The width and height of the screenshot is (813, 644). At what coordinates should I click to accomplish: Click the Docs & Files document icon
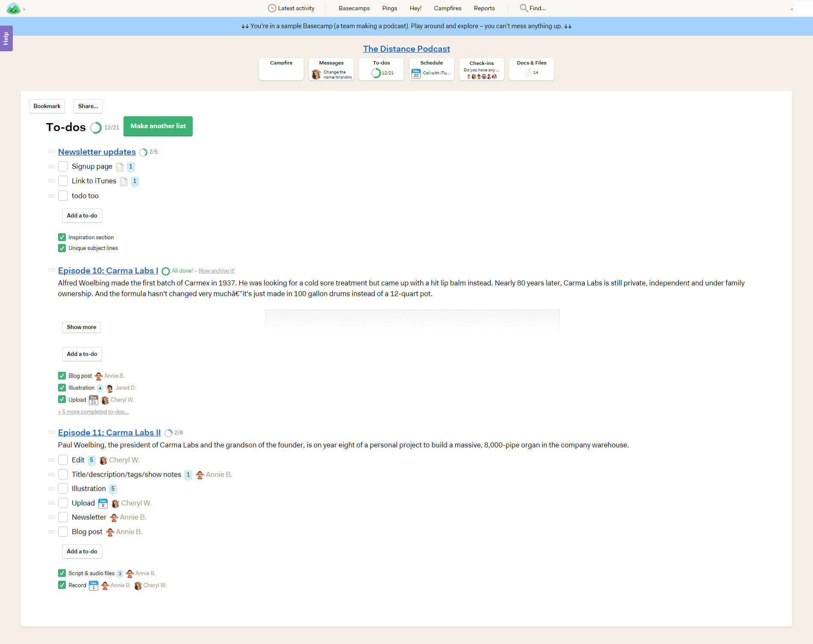point(528,73)
